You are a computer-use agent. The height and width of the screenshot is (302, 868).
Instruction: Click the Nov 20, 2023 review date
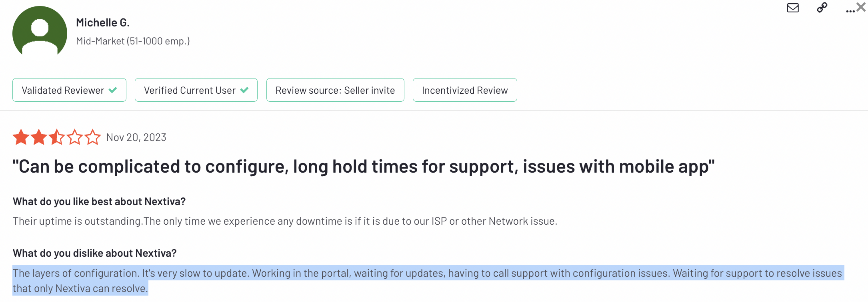(136, 137)
